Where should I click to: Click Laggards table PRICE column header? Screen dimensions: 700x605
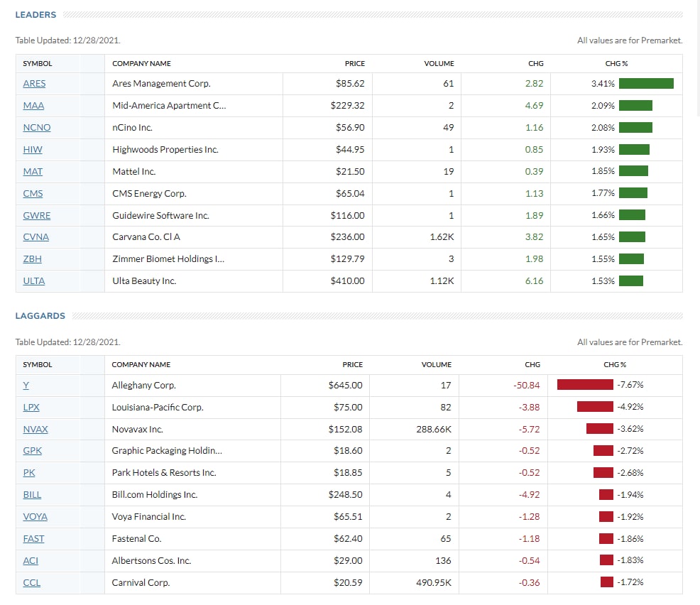point(353,364)
